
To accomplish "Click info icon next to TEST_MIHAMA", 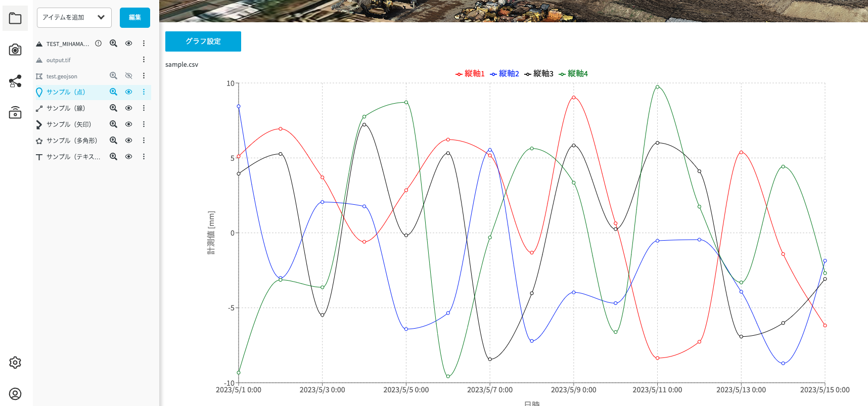I will coord(99,43).
